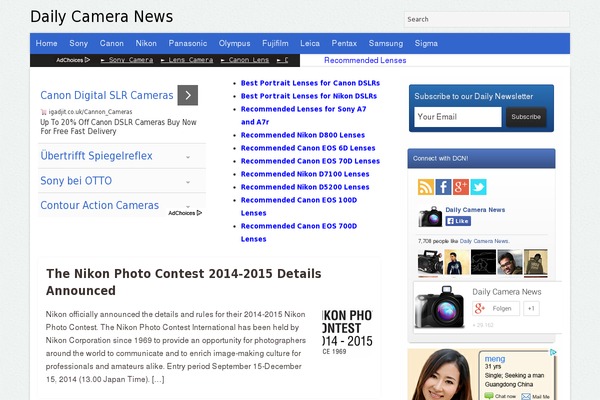Click the ad info icon on the dating banner
Viewport: 600px width, 400px height.
[x=553, y=352]
